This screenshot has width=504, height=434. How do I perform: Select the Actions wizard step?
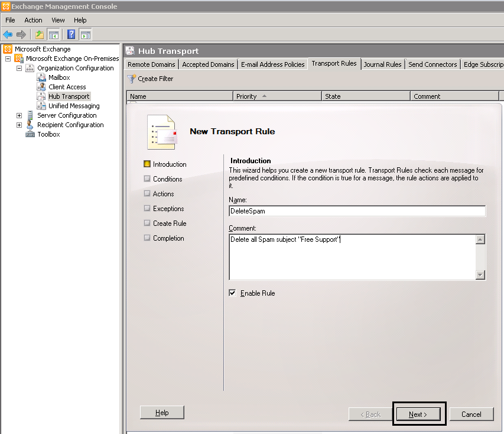(159, 194)
